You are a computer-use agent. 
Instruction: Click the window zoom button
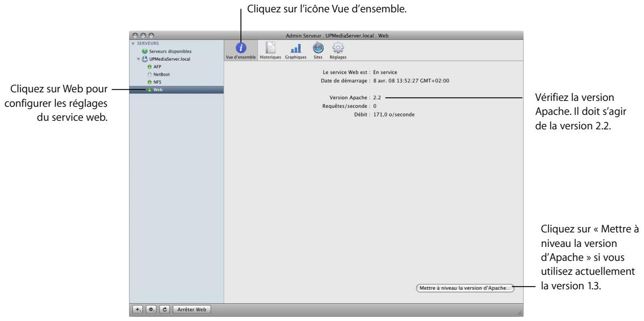click(151, 35)
